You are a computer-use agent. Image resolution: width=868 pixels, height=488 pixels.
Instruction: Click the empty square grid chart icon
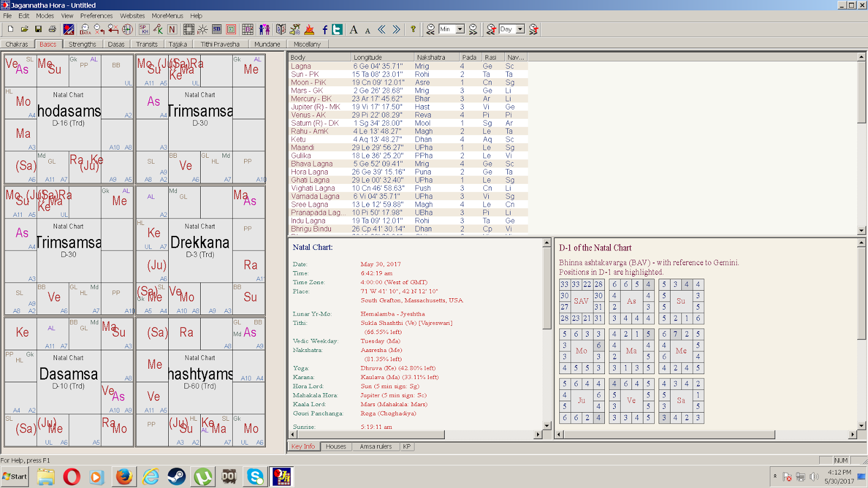tap(189, 29)
